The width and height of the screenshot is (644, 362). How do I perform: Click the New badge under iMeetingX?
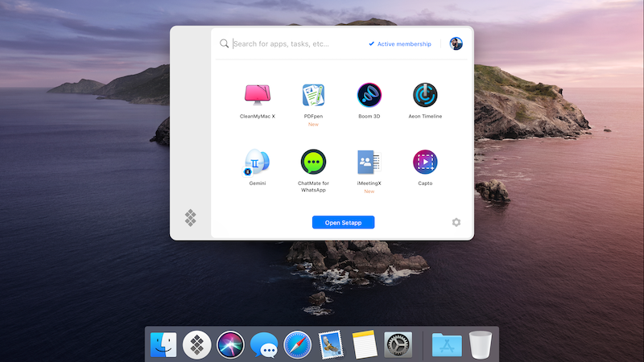pos(369,191)
